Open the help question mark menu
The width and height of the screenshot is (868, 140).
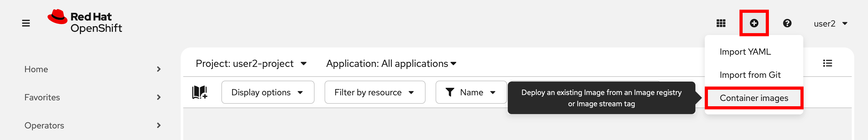(x=787, y=23)
